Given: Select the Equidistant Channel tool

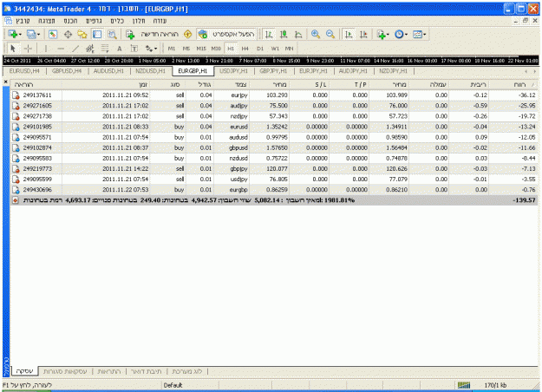Looking at the screenshot, I should [90, 49].
